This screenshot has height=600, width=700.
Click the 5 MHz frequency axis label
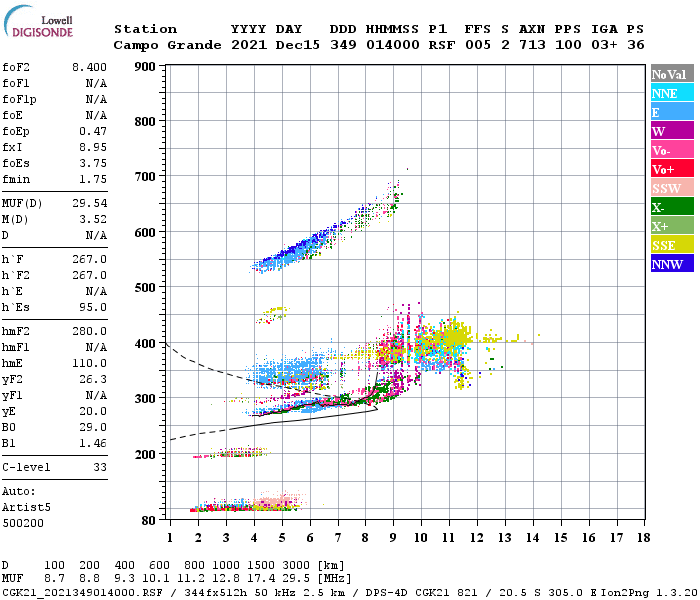[282, 538]
